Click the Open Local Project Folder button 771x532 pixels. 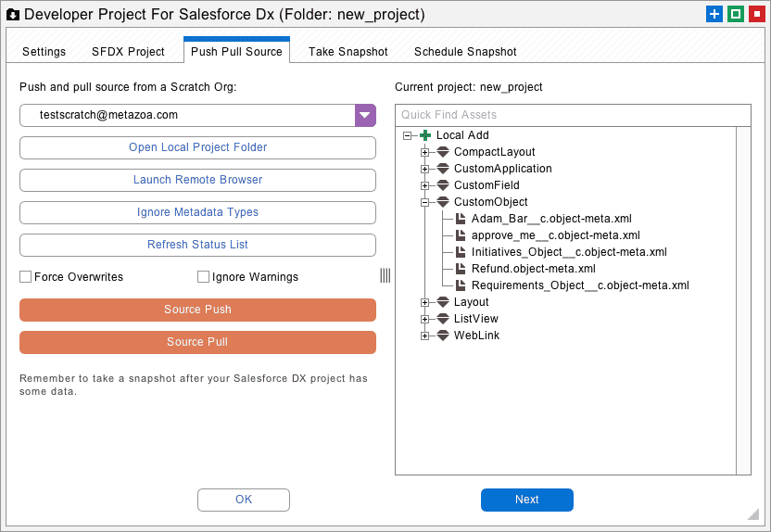click(197, 147)
